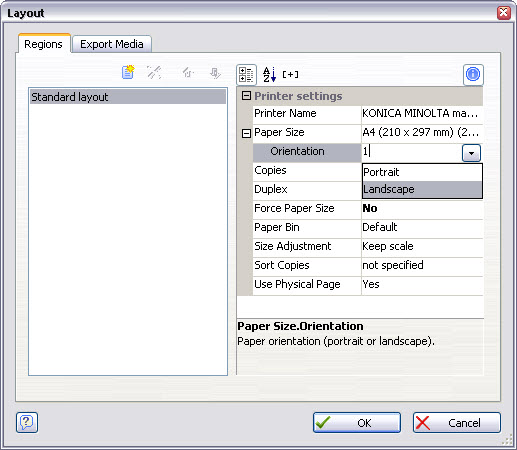Click the move layout down icon
This screenshot has width=517, height=450.
(x=215, y=73)
